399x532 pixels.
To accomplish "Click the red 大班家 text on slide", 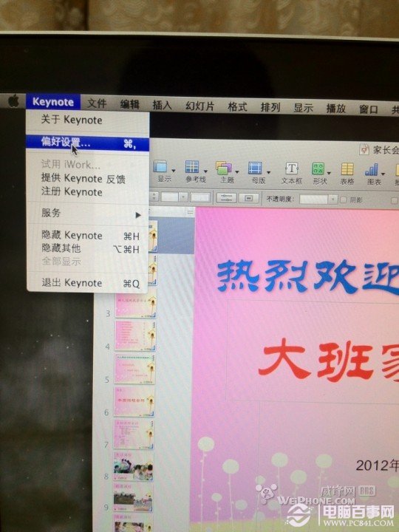I will tap(328, 361).
